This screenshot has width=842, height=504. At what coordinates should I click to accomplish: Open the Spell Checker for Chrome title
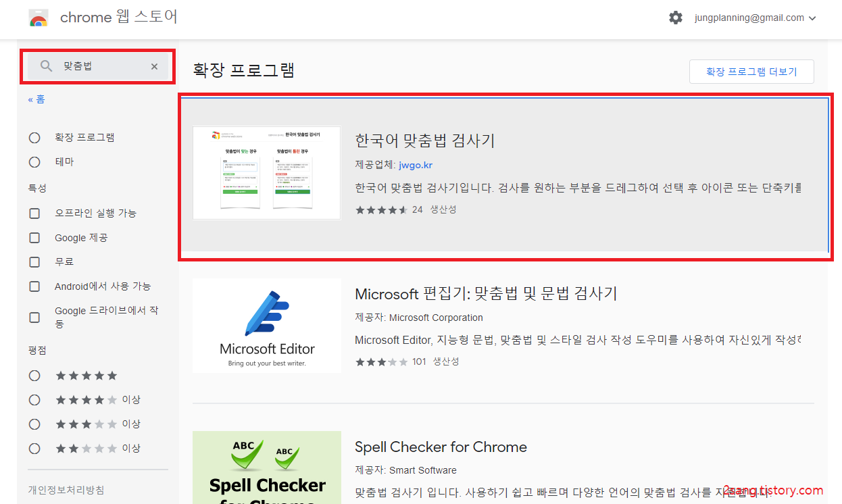click(x=441, y=447)
